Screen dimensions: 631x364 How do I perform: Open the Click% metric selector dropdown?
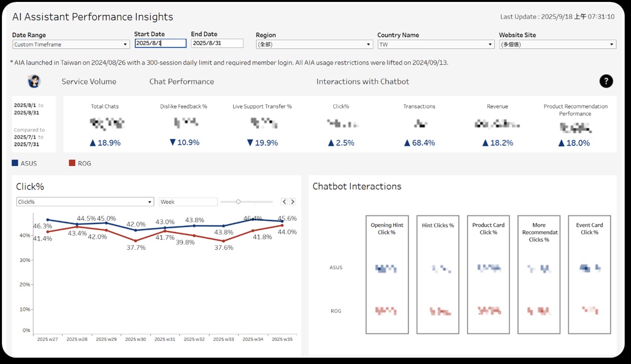(x=85, y=202)
